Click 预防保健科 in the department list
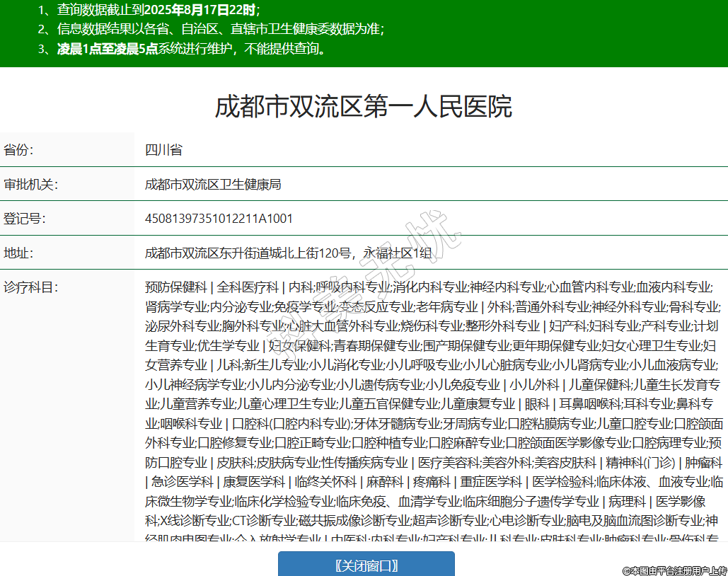The image size is (728, 576). point(175,287)
